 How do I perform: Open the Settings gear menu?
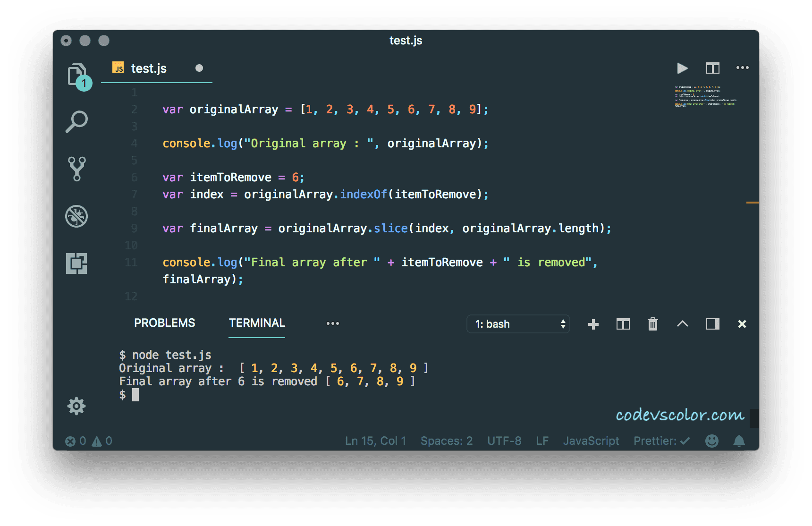(76, 406)
